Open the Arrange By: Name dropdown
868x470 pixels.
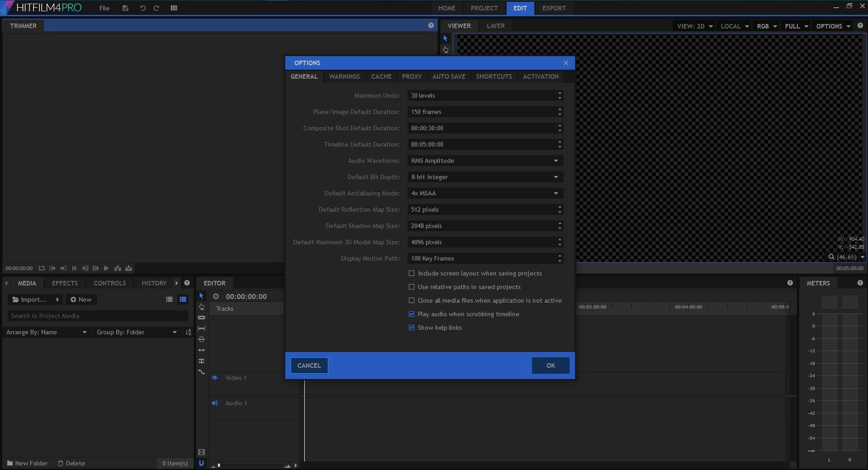46,332
